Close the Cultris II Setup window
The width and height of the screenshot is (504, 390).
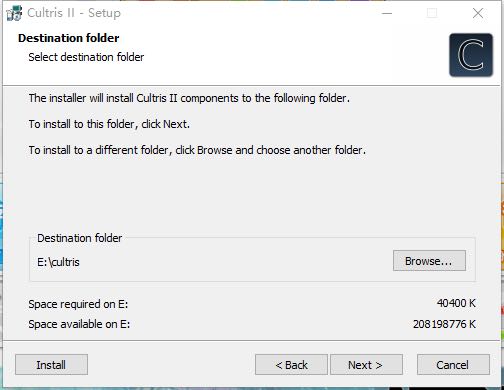pyautogui.click(x=478, y=13)
